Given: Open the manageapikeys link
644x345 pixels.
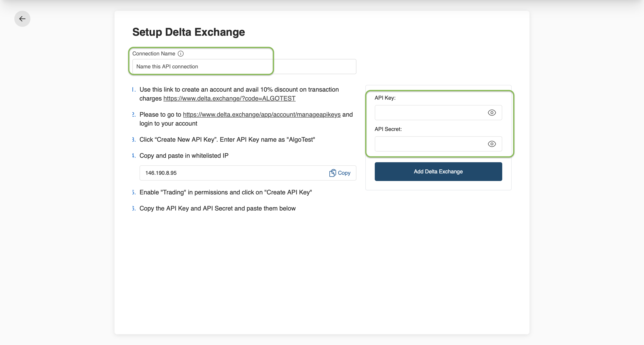Looking at the screenshot, I should click(261, 114).
